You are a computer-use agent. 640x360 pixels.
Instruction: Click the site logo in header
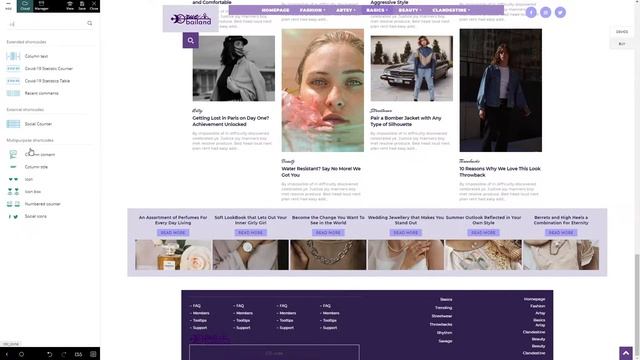point(191,19)
